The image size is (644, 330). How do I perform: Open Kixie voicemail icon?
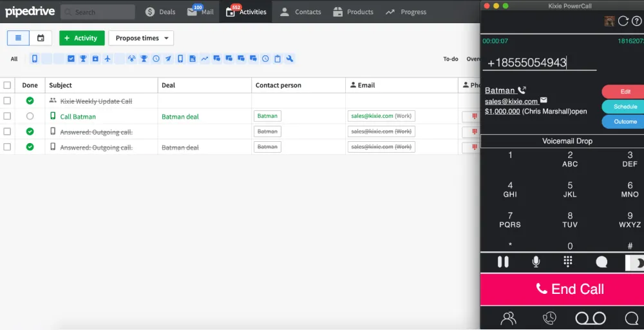click(591, 318)
